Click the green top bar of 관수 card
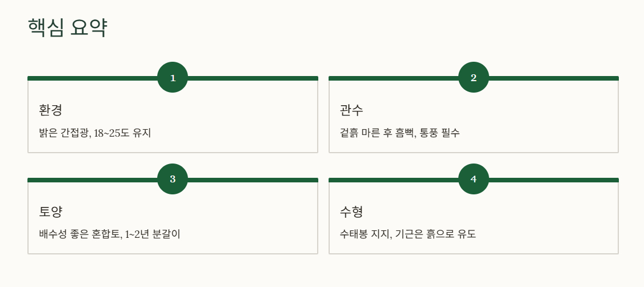 coord(394,78)
